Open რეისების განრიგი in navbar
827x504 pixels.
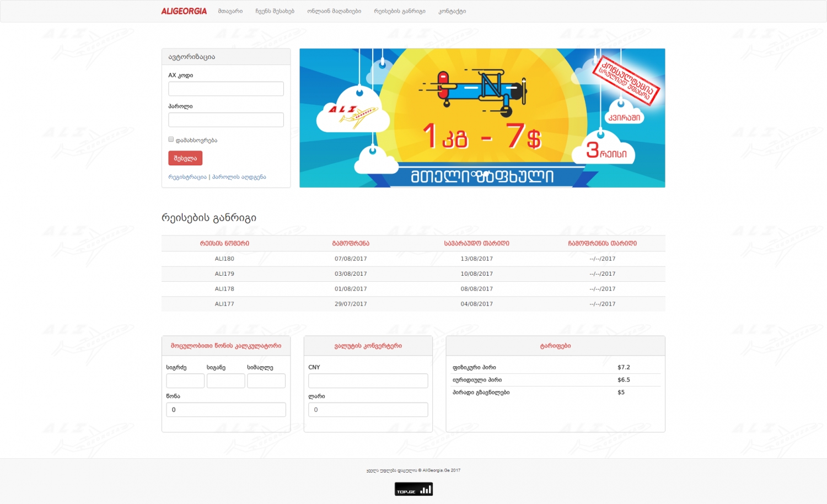[x=400, y=11]
